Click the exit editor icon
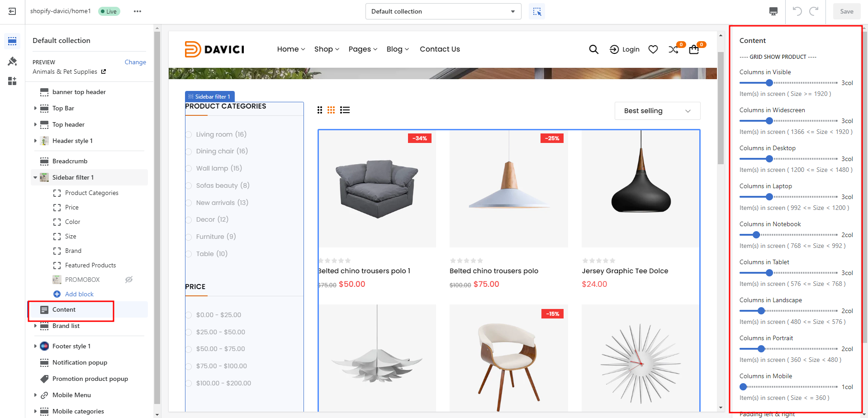 click(x=12, y=11)
